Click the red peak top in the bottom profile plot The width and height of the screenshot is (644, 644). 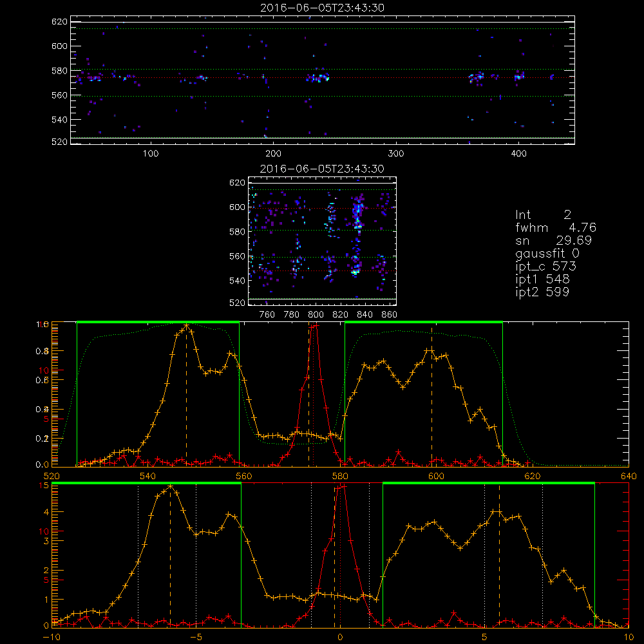tap(342, 487)
